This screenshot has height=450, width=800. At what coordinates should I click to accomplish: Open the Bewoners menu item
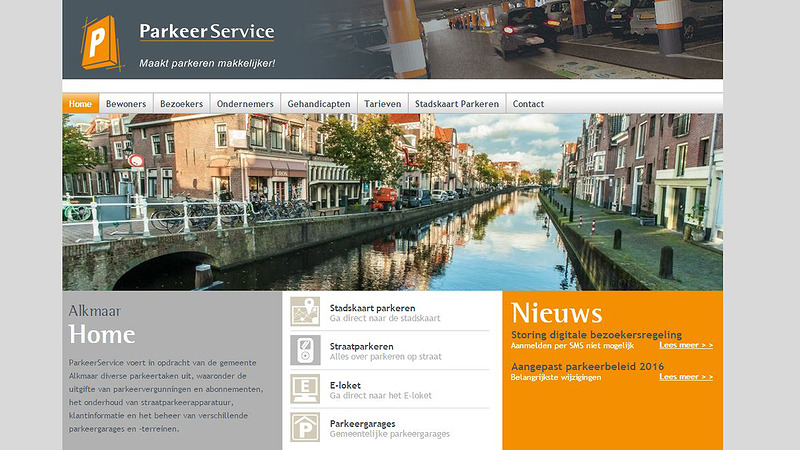point(126,104)
